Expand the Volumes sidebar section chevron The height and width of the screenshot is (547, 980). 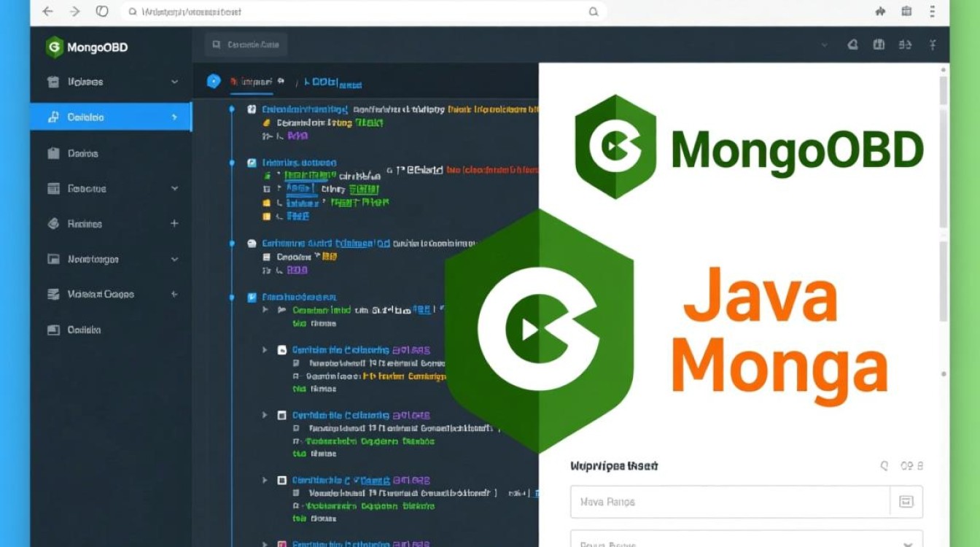pyautogui.click(x=174, y=82)
